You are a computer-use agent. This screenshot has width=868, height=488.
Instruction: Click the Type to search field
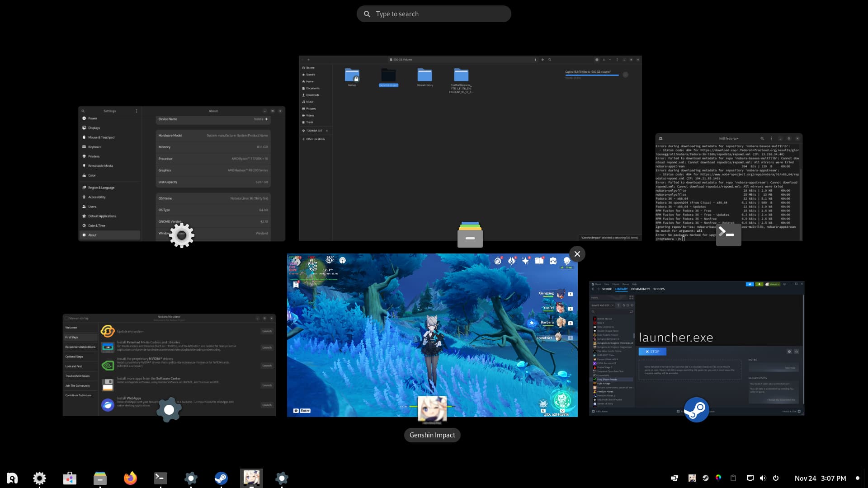(x=434, y=14)
